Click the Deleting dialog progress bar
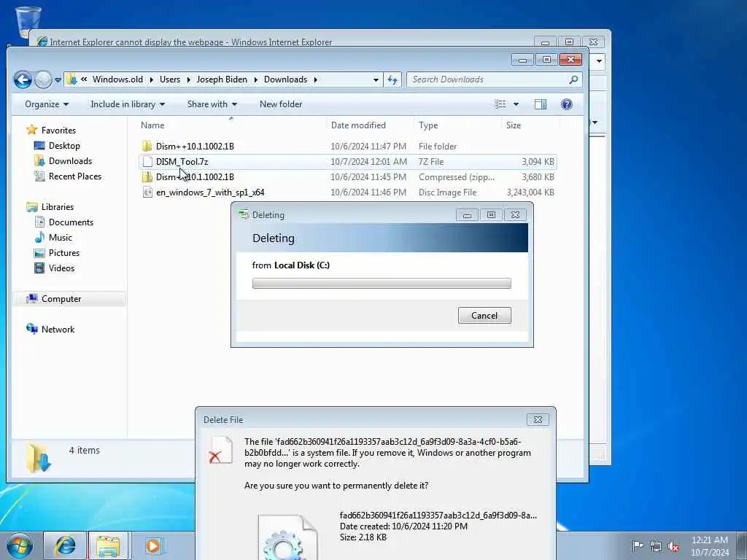The height and width of the screenshot is (560, 747). click(x=382, y=284)
